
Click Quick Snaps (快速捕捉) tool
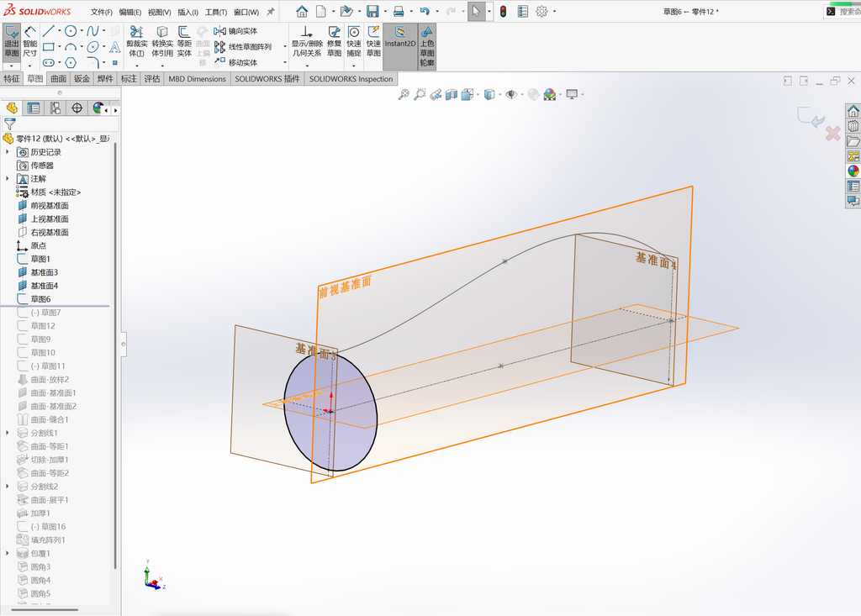354,42
